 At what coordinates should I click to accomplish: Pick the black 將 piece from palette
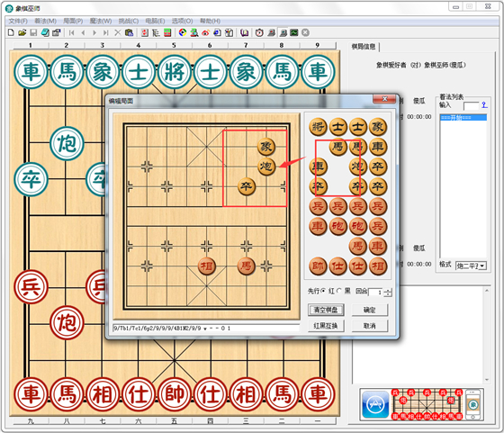(x=318, y=127)
